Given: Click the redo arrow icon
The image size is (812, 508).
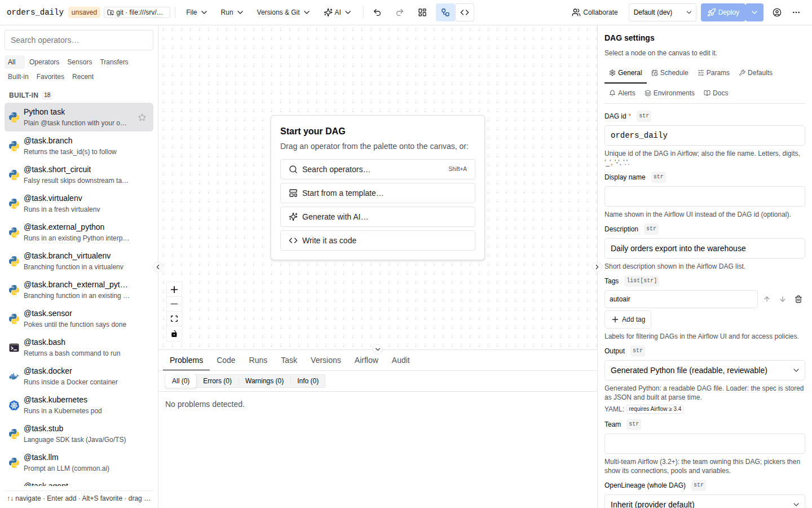Looking at the screenshot, I should point(400,12).
